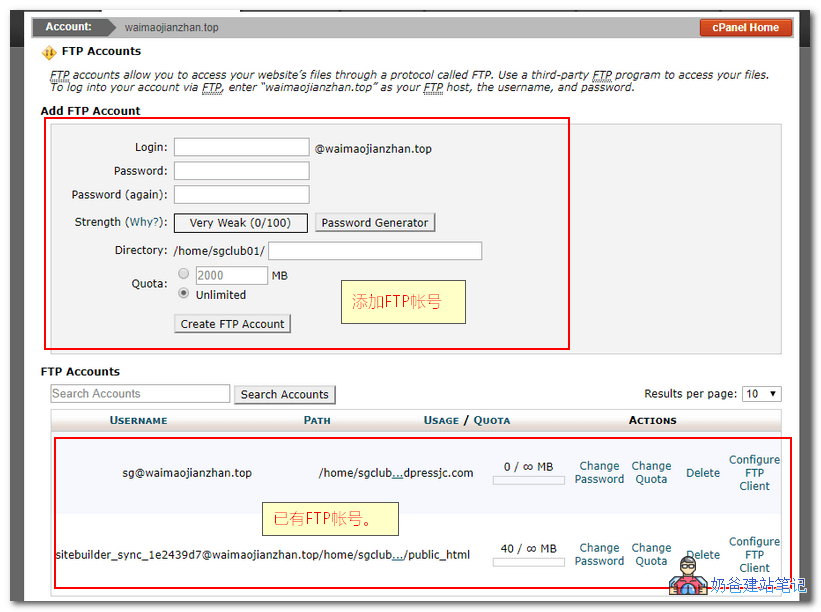This screenshot has height=612, width=821.
Task: Select the 2000 MB quota radio button
Action: pyautogui.click(x=183, y=275)
